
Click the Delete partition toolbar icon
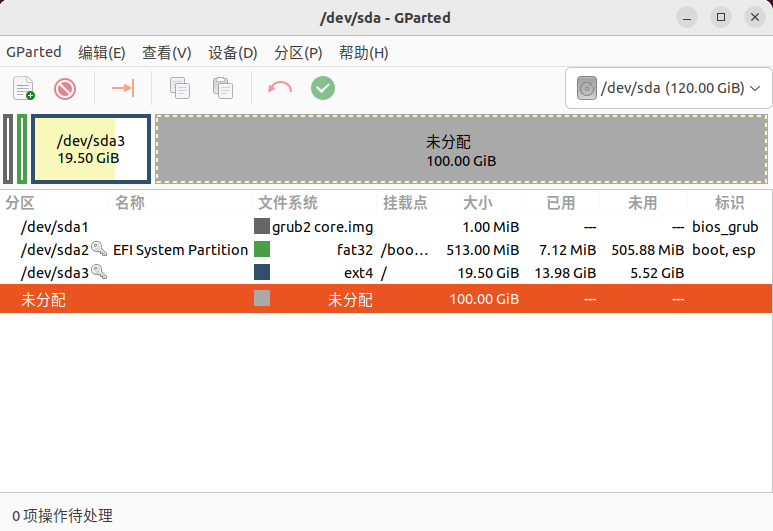tap(65, 89)
